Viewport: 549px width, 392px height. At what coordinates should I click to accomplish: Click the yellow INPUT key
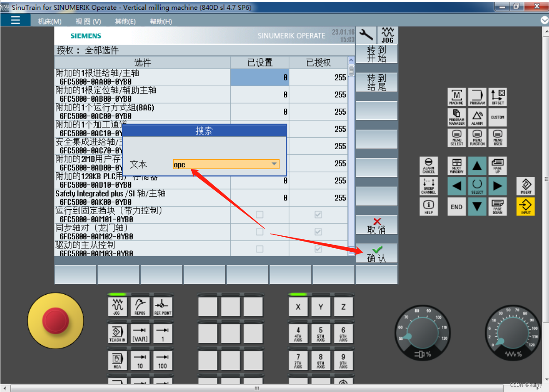(x=526, y=206)
